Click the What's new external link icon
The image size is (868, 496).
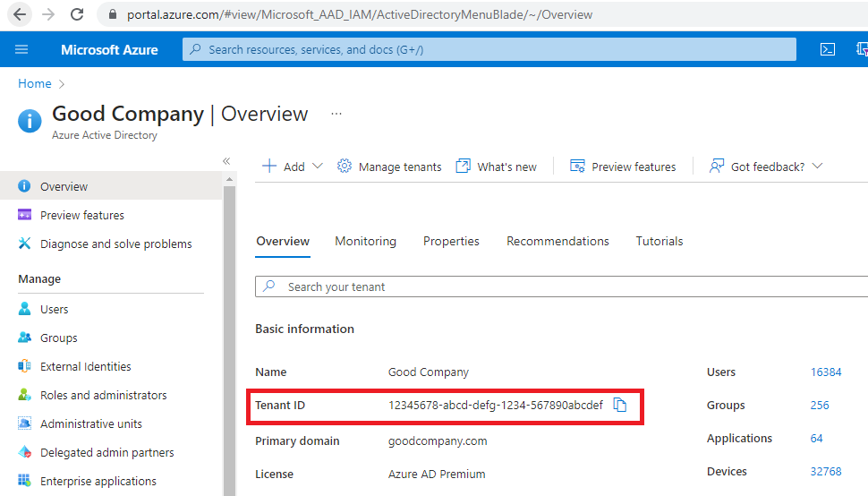coord(463,166)
